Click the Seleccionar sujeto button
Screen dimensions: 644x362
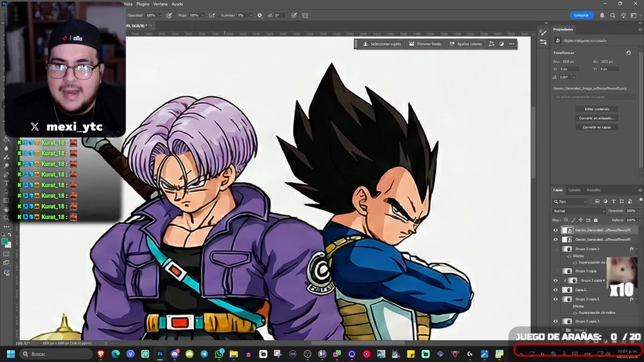382,44
